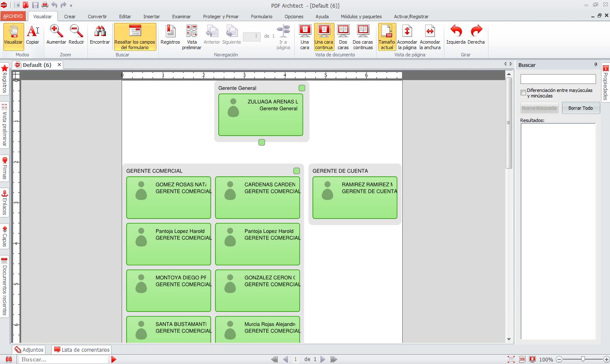Screen dimensions: 610x364
Task: Open the Vista preliminar side panel tab
Action: (5, 125)
